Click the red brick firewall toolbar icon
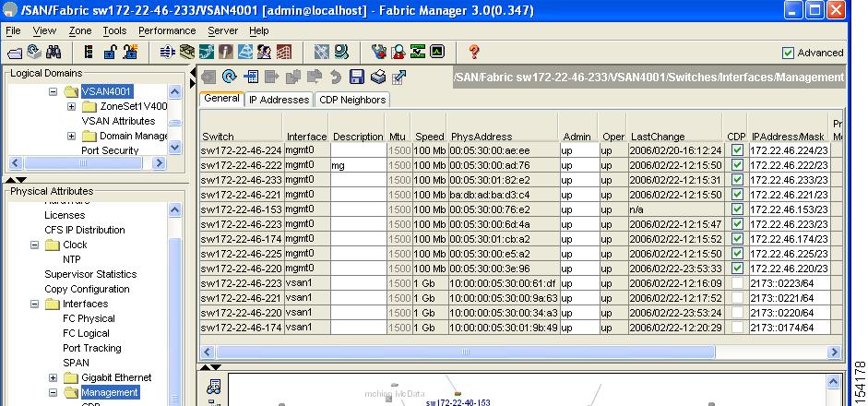The image size is (868, 406). [x=284, y=52]
